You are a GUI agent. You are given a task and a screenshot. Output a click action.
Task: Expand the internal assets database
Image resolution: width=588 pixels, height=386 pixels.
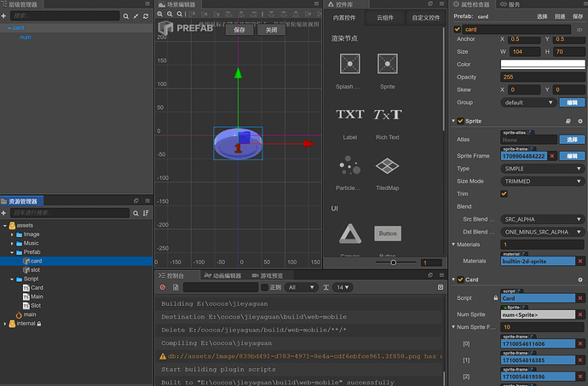(5, 324)
